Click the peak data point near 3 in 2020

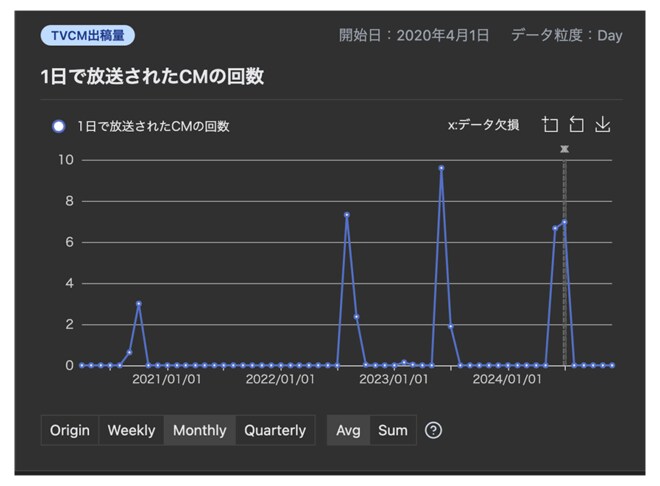click(x=138, y=304)
